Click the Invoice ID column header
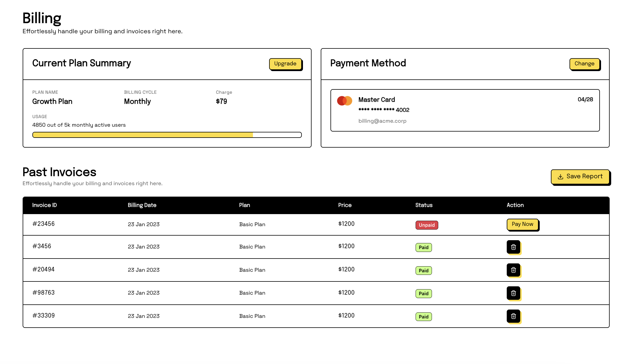Viewport: 634px width, 364px height. point(44,205)
